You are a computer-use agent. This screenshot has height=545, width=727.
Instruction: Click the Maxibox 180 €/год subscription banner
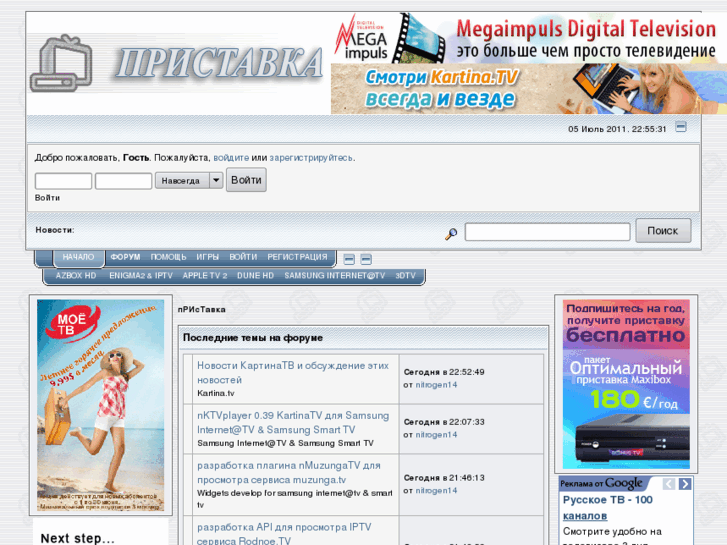[x=626, y=384]
